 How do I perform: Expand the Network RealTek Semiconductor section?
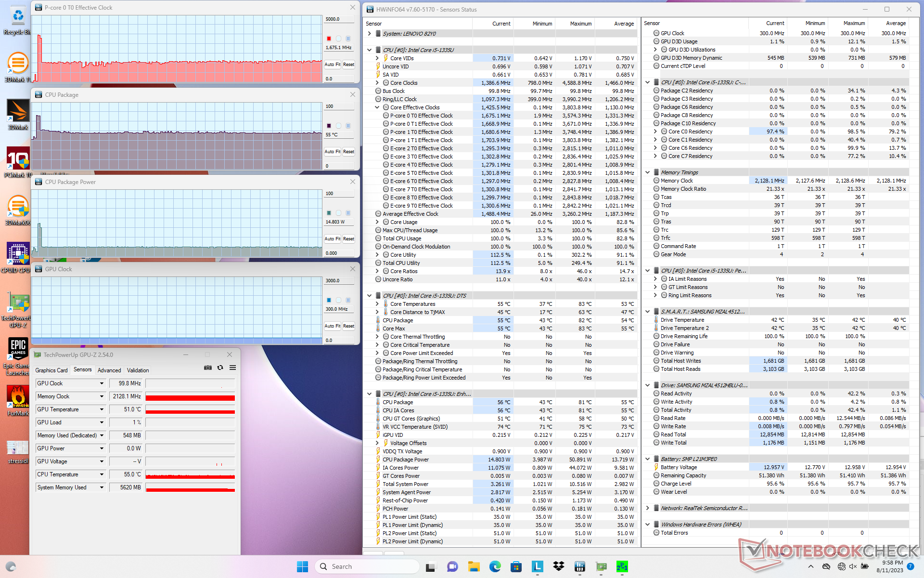647,508
